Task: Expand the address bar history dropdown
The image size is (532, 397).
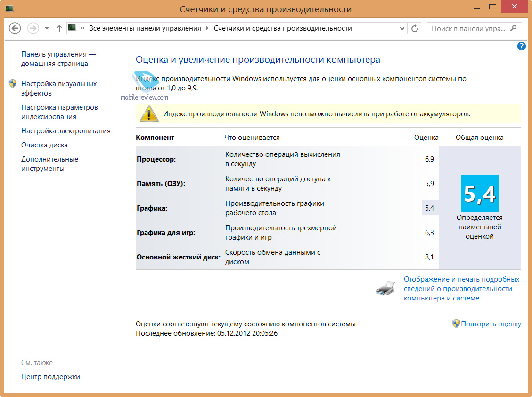Action: [402, 28]
